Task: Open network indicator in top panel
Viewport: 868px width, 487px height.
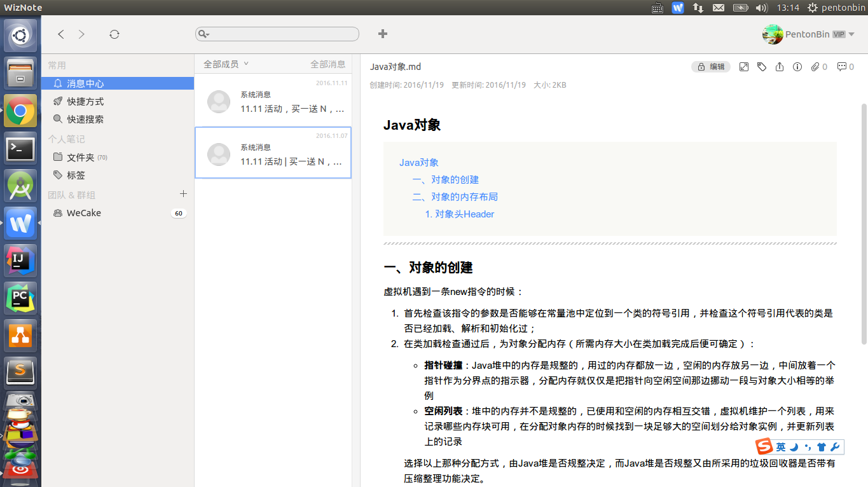Action: coord(698,8)
